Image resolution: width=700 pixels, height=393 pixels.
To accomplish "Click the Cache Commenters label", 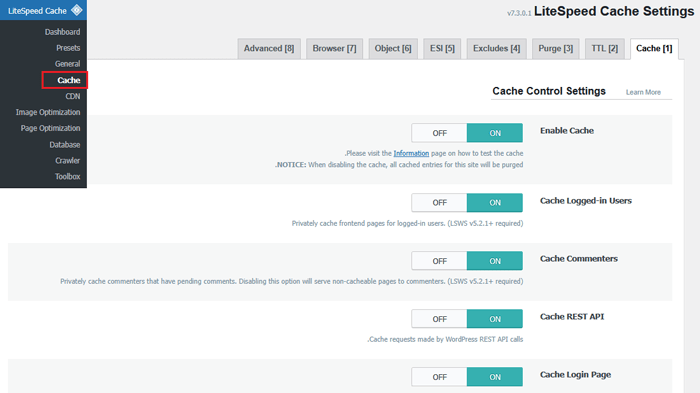I will point(579,259).
